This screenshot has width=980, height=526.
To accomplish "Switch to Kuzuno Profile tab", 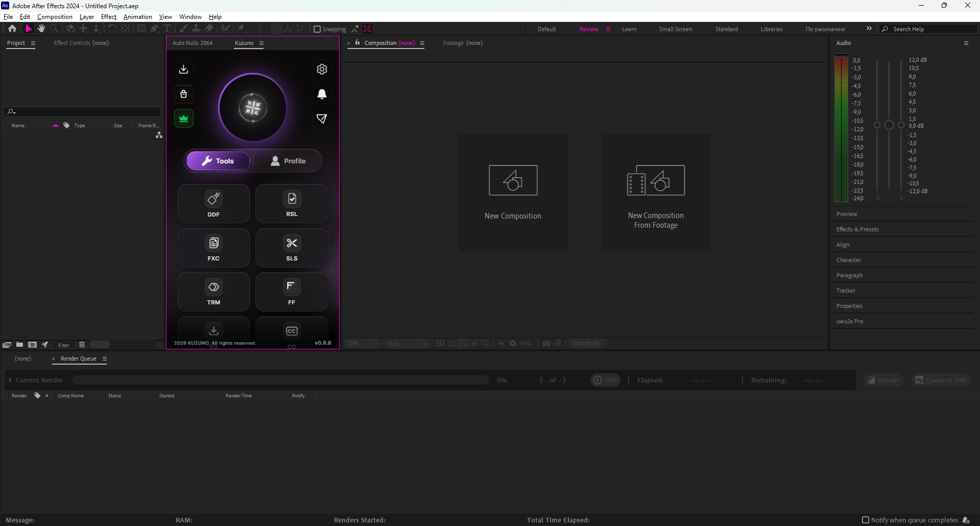I will [288, 161].
